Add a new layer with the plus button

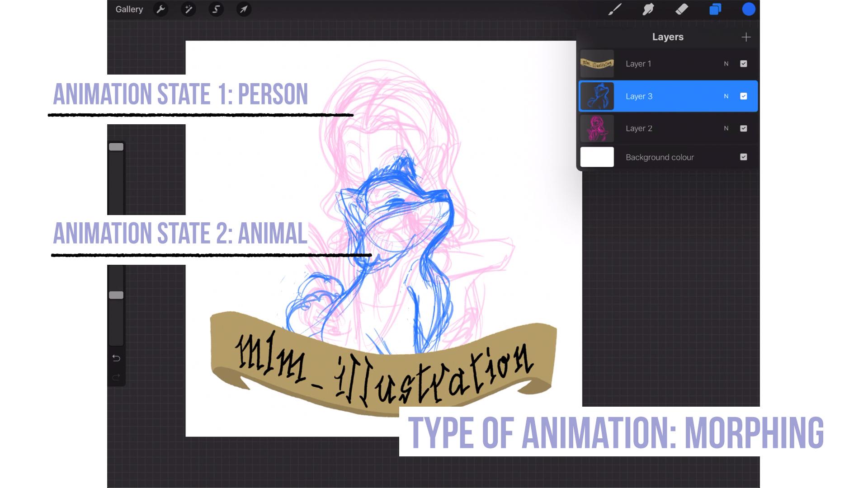746,37
